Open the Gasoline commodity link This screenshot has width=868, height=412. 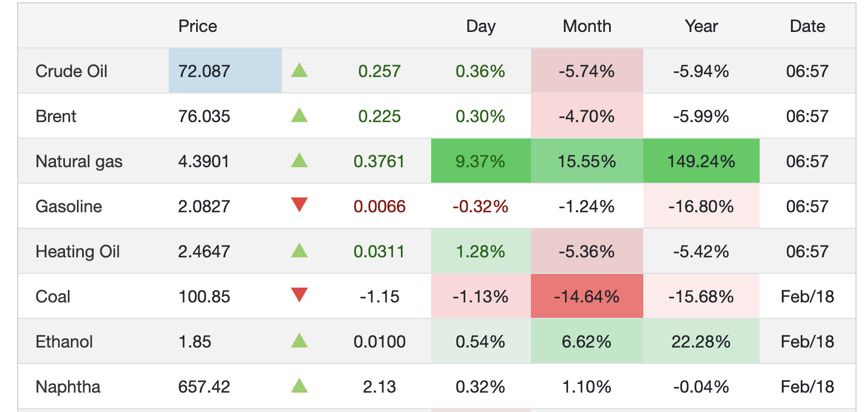68,206
